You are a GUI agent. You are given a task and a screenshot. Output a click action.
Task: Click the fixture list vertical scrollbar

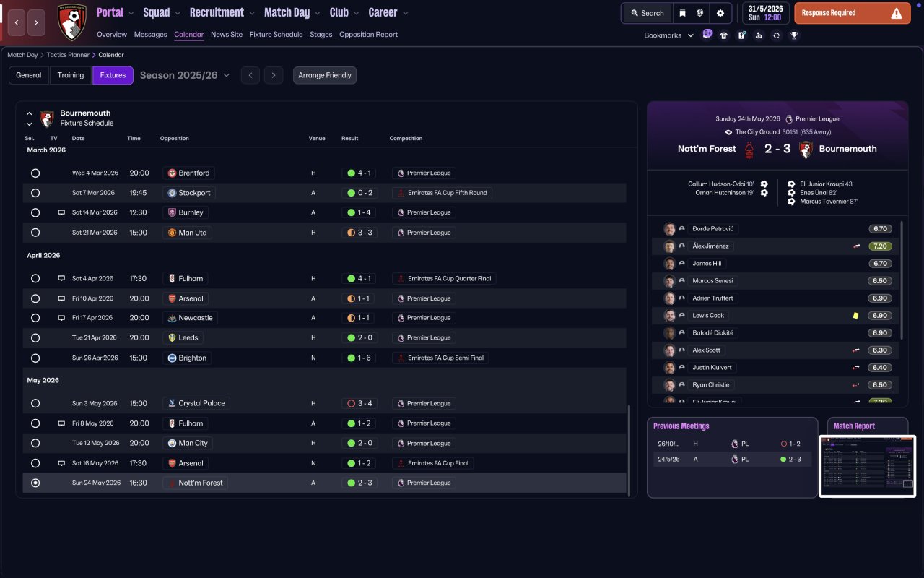(629, 450)
